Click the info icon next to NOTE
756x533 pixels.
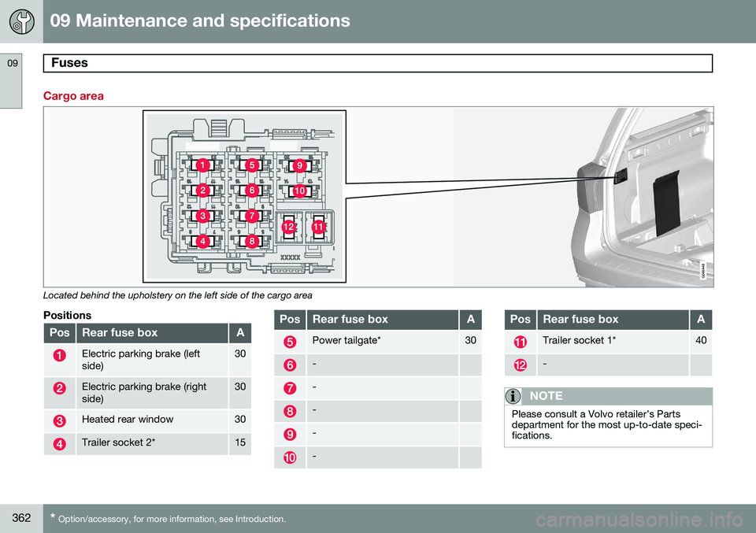tap(513, 396)
